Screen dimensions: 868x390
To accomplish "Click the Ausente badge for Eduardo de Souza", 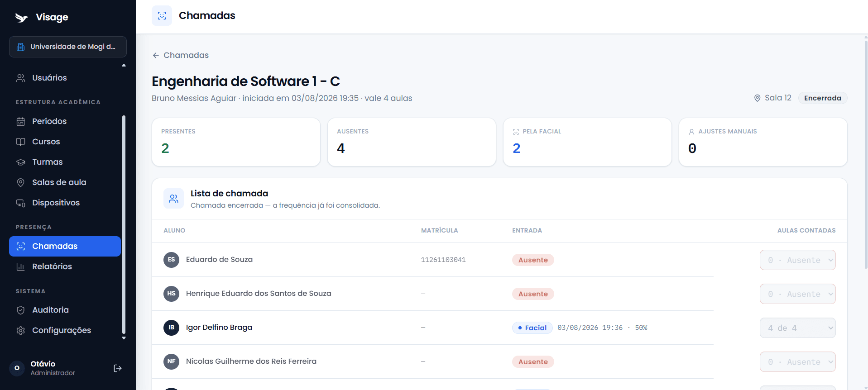I will tap(533, 260).
